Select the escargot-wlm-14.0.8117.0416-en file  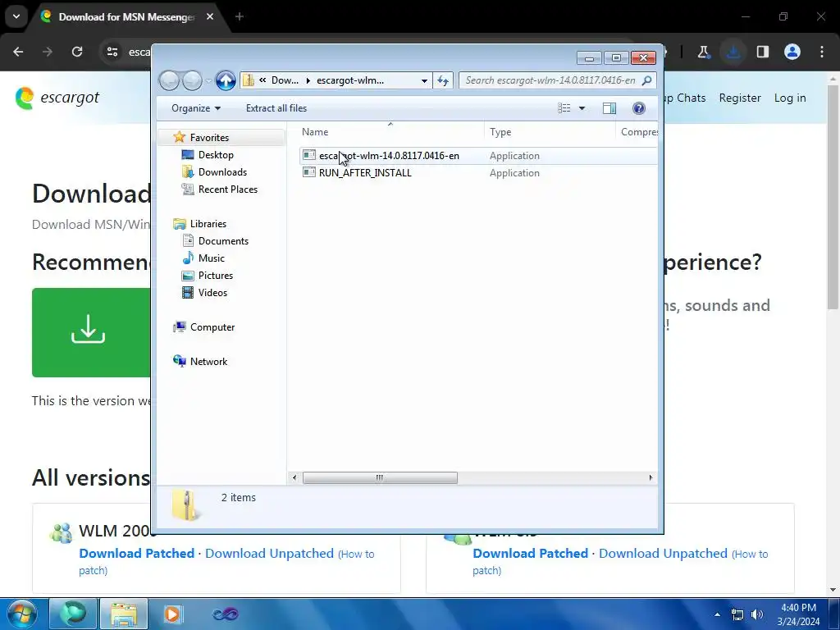pyautogui.click(x=389, y=156)
